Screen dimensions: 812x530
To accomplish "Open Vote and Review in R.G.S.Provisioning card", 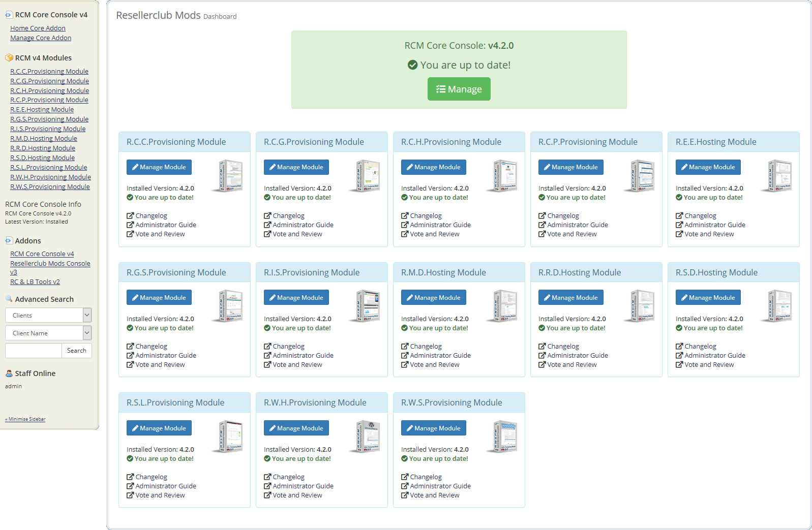I will (160, 364).
